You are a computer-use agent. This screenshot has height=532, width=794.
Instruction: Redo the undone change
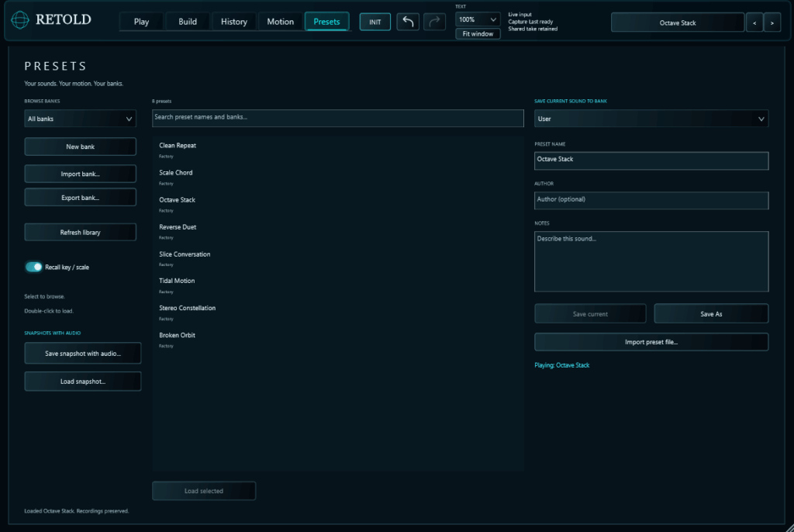click(434, 22)
